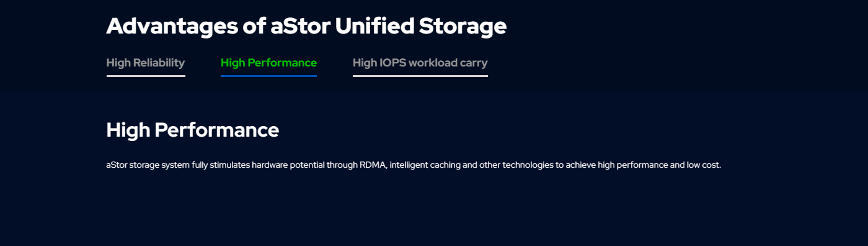Click the word RDMA in the description
This screenshot has width=868, height=246.
373,165
